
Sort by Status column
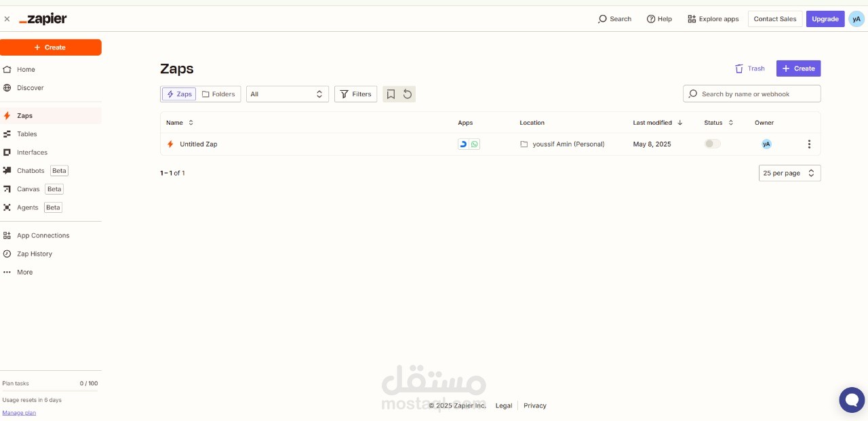click(x=719, y=123)
